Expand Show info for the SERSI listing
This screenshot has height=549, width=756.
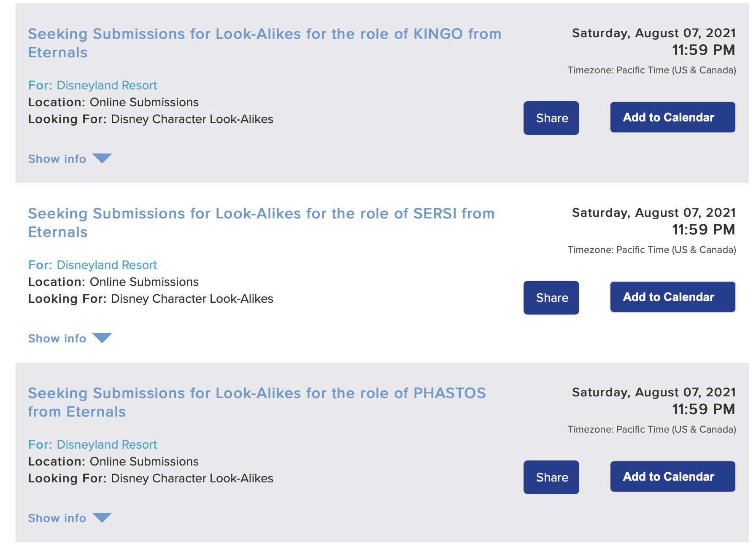coord(57,339)
